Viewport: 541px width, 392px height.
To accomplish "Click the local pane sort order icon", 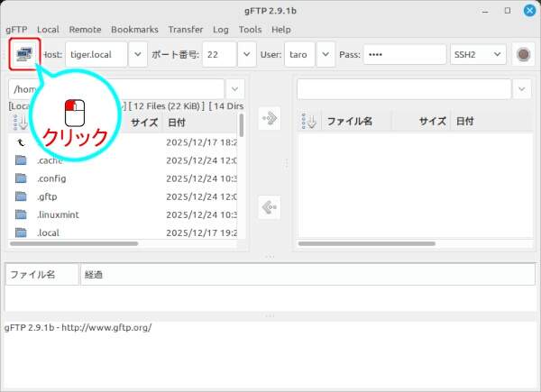I will click(20, 123).
